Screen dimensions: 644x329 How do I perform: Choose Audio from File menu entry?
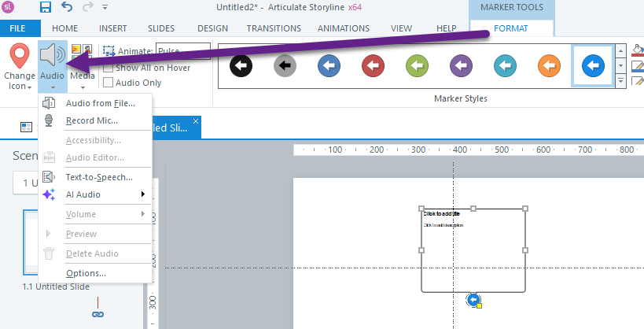(100, 102)
